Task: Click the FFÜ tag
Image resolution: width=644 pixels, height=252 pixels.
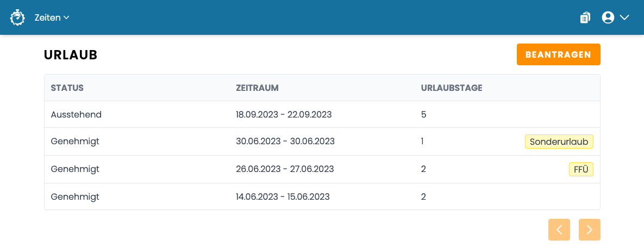Action: tap(581, 169)
